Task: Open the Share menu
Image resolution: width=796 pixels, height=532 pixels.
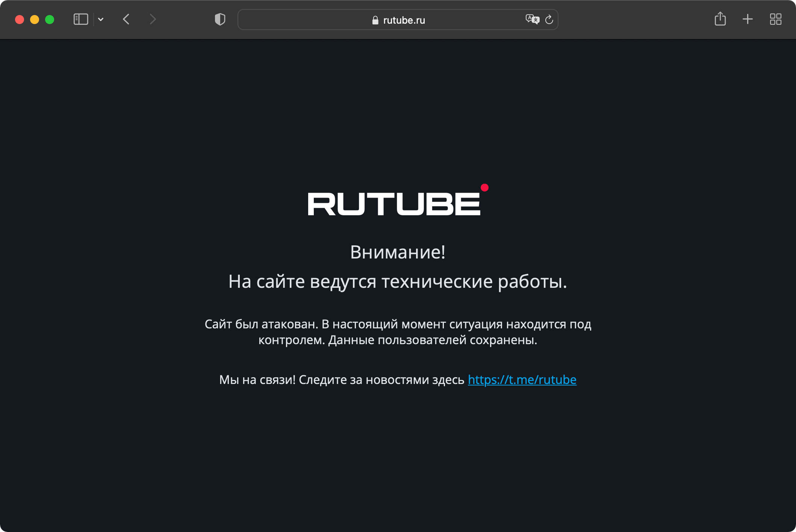Action: point(720,19)
